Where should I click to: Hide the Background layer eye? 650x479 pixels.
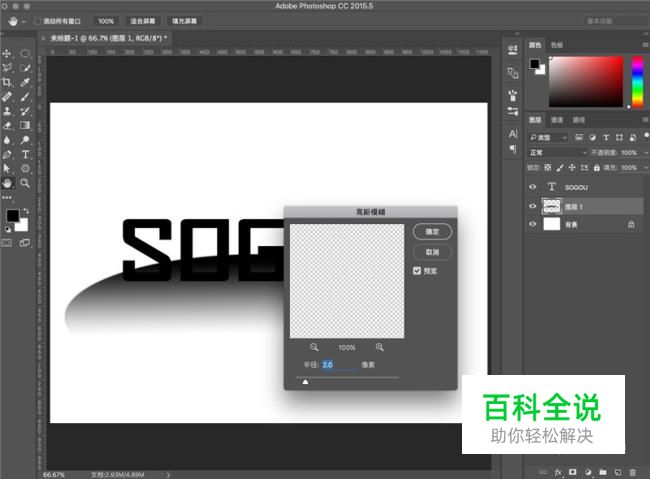pos(533,224)
